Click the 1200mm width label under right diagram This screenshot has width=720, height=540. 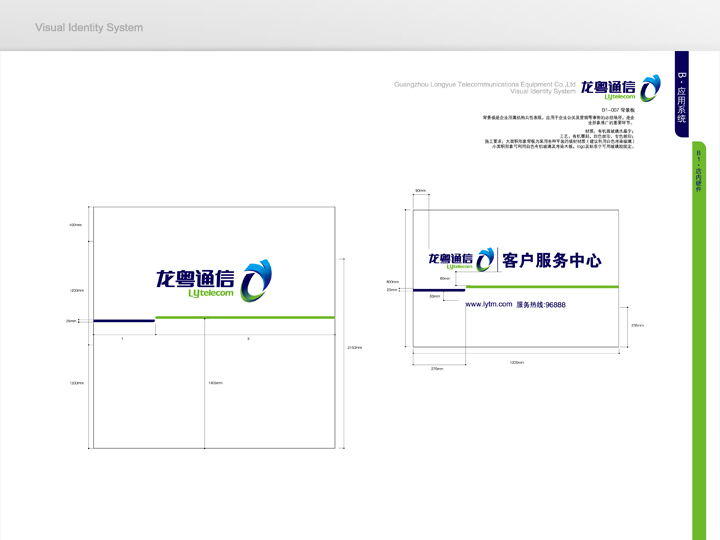(x=517, y=363)
